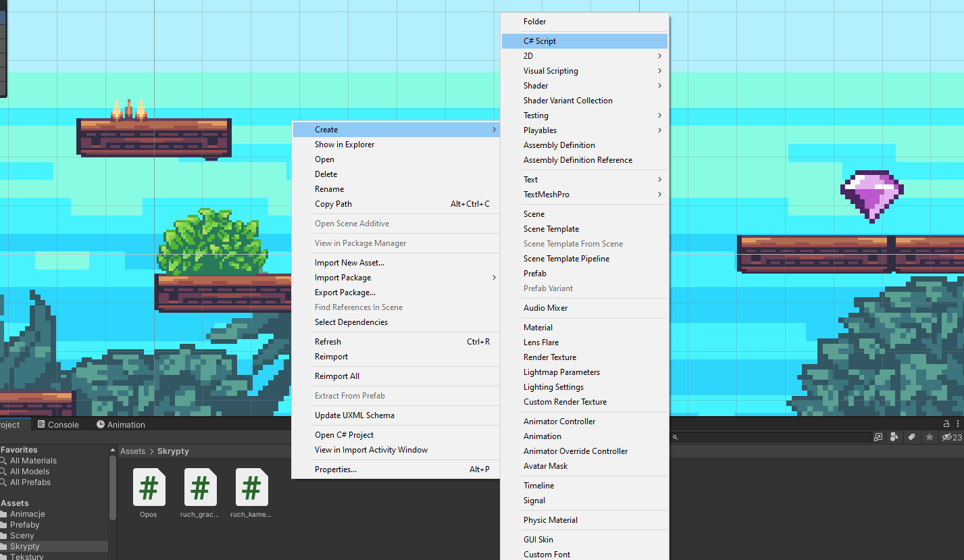
Task: Expand the Visual Scripting submenu
Action: pyautogui.click(x=550, y=70)
